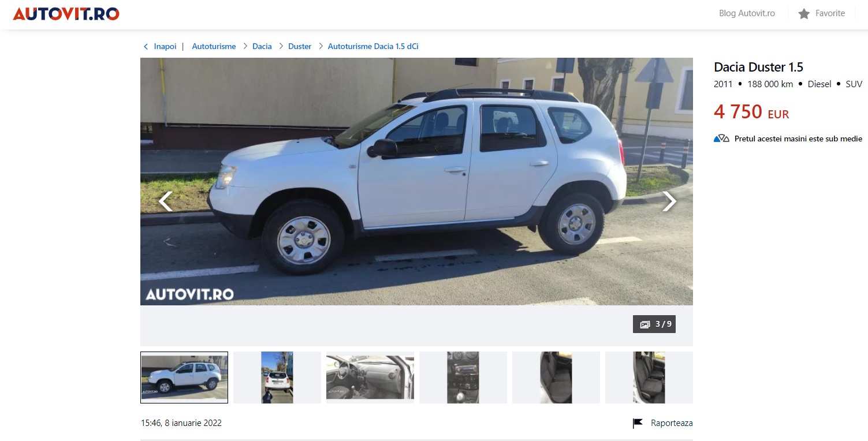Go to Autoturisme breadcrumb

[214, 46]
